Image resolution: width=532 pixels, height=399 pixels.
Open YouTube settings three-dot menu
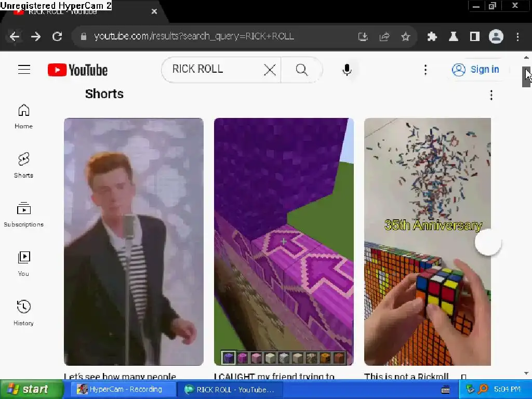click(425, 70)
